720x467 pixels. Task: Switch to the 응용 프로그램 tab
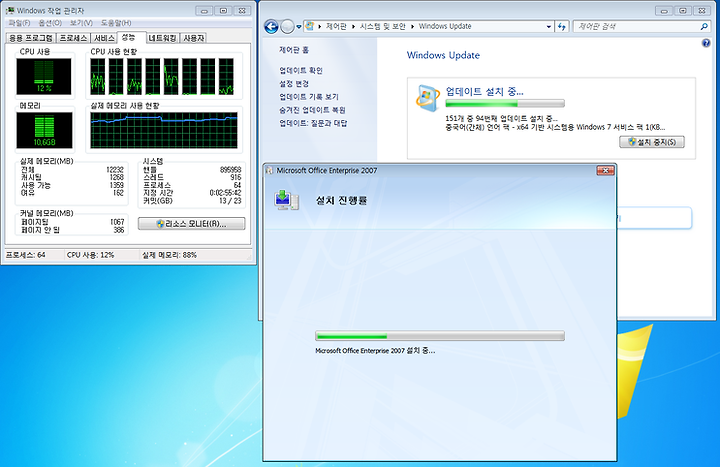click(31, 38)
